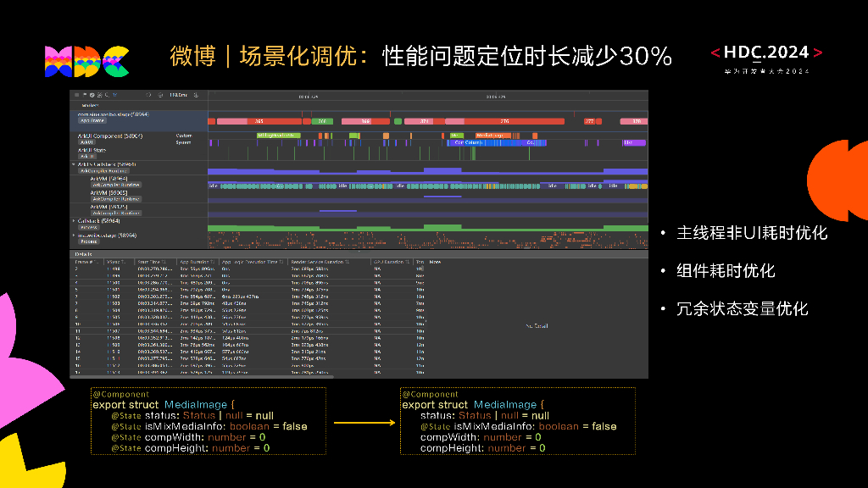Screen dimensions: 868x488
Task: Select the ArkUI Component track row
Action: pyautogui.click(x=110, y=136)
